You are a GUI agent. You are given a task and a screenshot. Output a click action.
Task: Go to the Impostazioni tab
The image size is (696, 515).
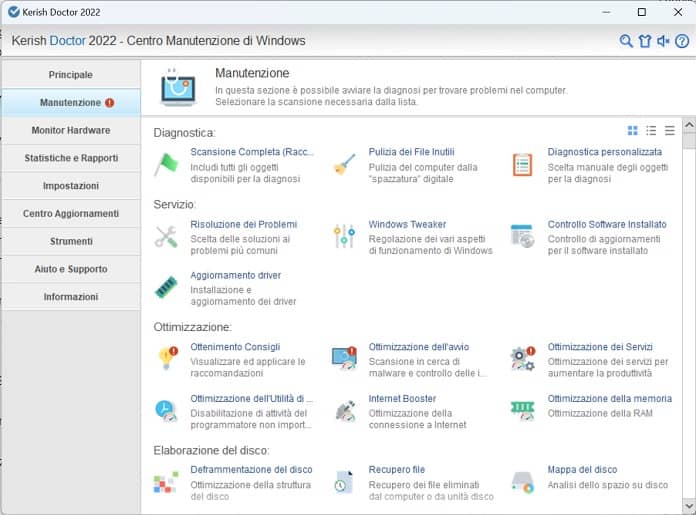71,186
